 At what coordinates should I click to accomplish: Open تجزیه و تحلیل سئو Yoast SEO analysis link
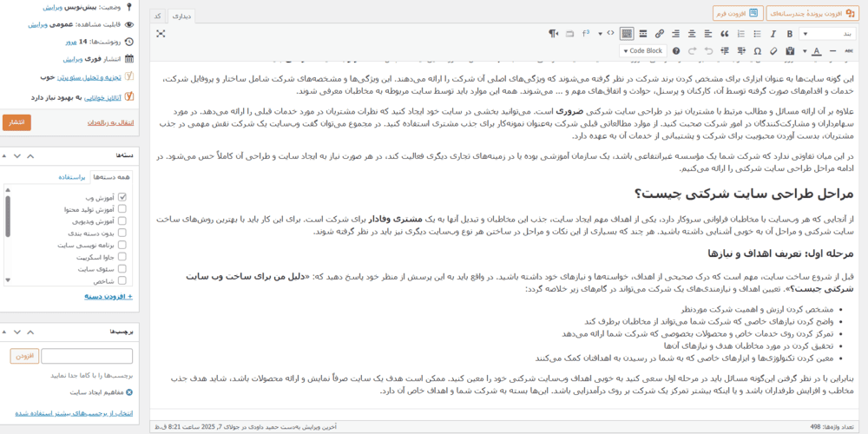pyautogui.click(x=89, y=77)
